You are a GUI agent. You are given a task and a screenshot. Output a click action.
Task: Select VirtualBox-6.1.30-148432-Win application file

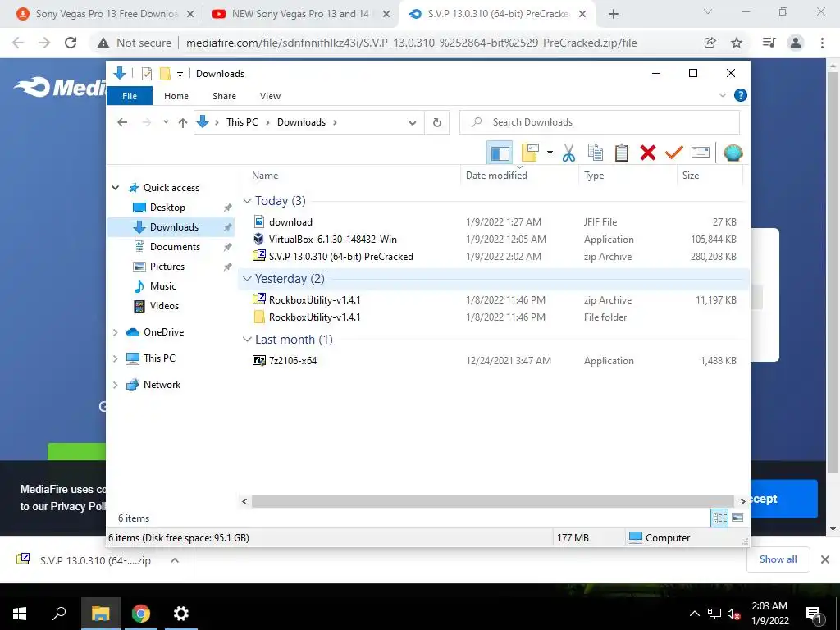point(332,240)
